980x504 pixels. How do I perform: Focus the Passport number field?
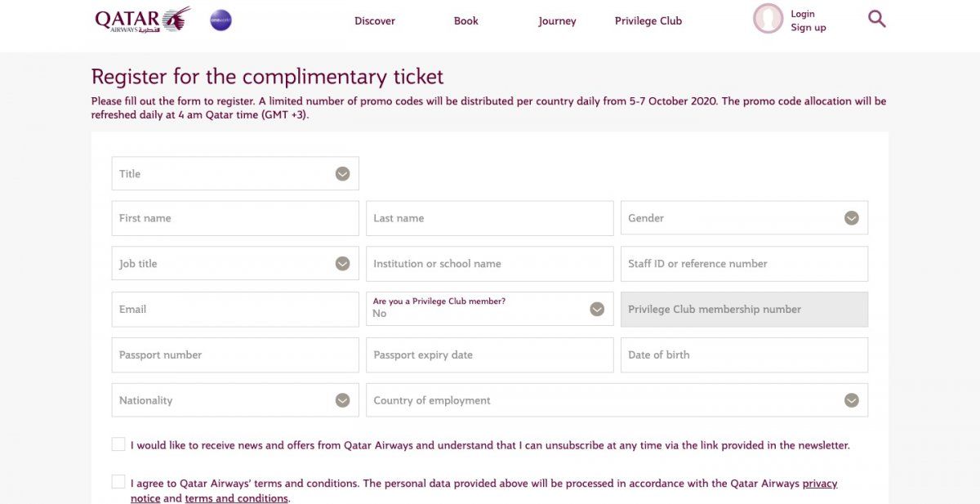coord(235,355)
